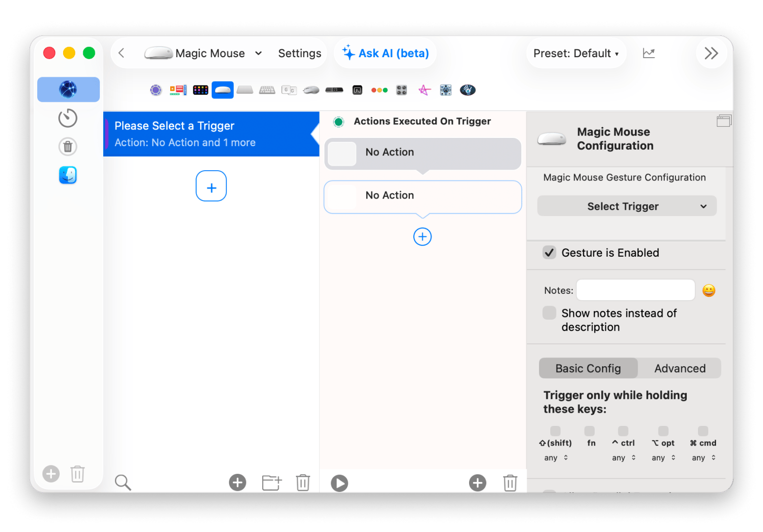Open the Magic Mouse device dropdown
This screenshot has height=532, width=763.
[203, 53]
